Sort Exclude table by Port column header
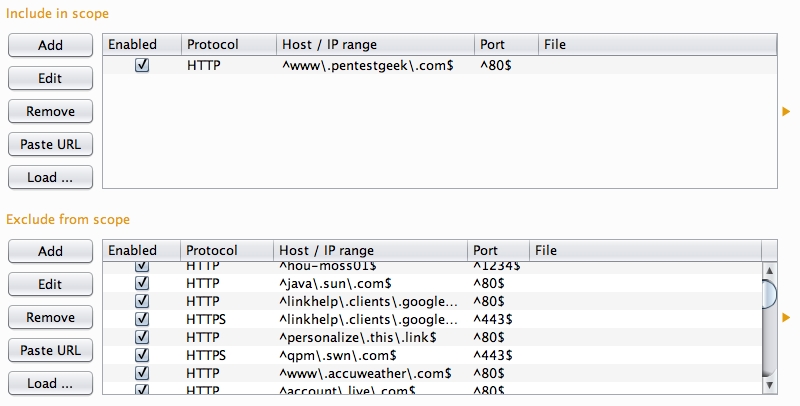This screenshot has height=406, width=800. tap(497, 250)
